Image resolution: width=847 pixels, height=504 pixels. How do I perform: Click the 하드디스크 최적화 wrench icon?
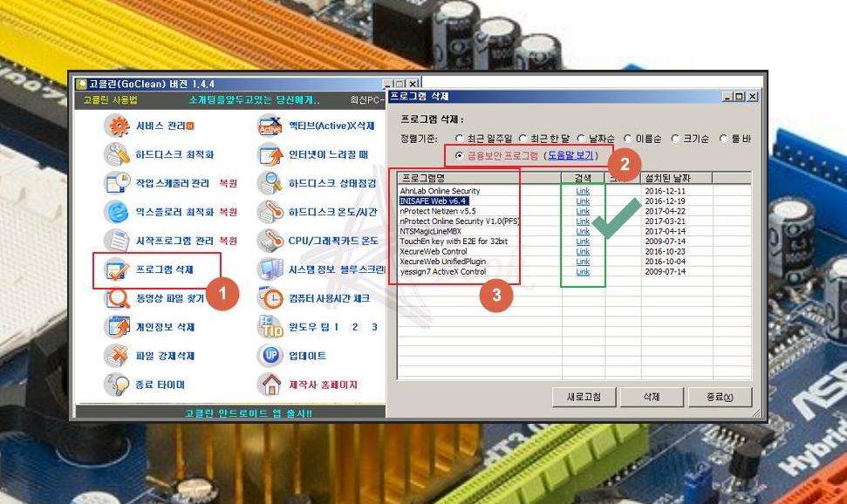[117, 154]
